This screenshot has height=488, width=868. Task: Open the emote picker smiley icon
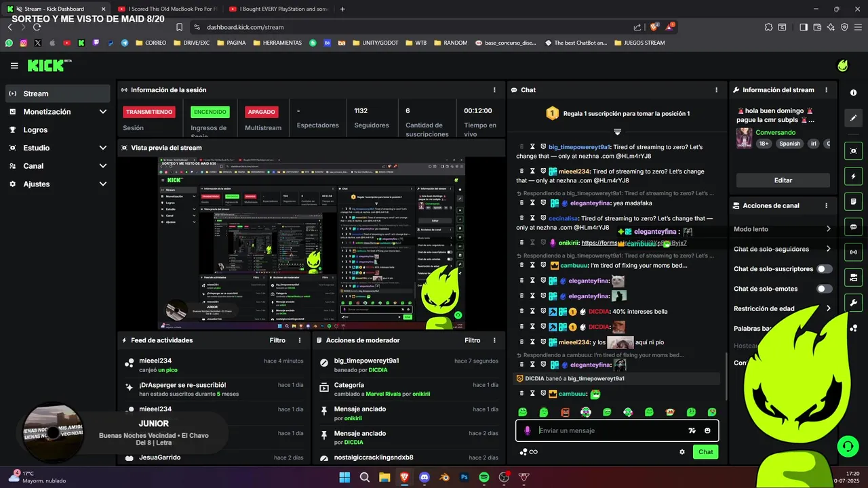pos(707,430)
